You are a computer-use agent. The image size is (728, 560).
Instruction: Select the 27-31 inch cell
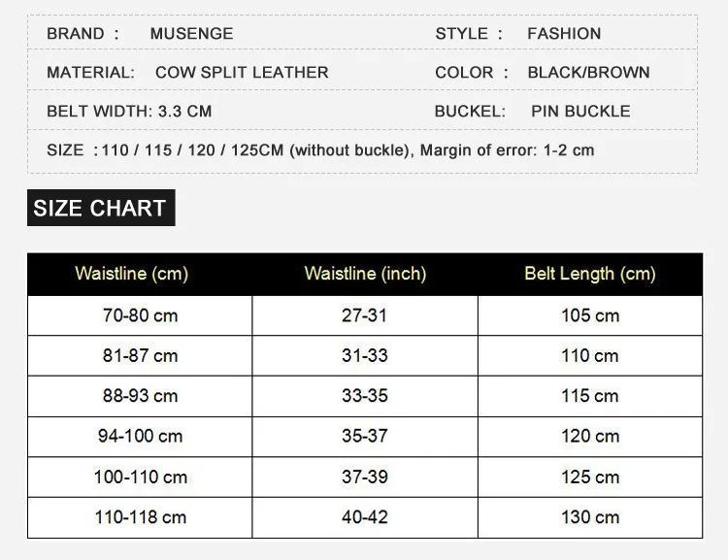[365, 315]
